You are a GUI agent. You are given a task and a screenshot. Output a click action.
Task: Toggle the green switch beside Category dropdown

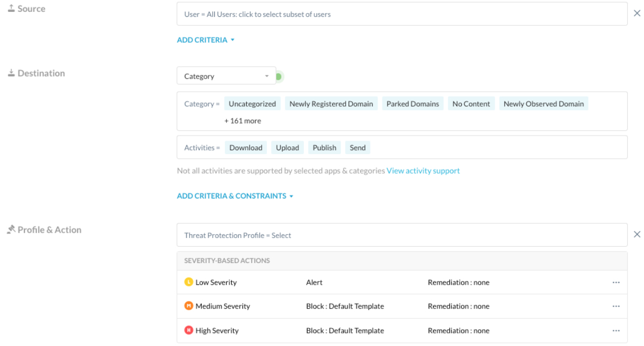[x=279, y=76]
